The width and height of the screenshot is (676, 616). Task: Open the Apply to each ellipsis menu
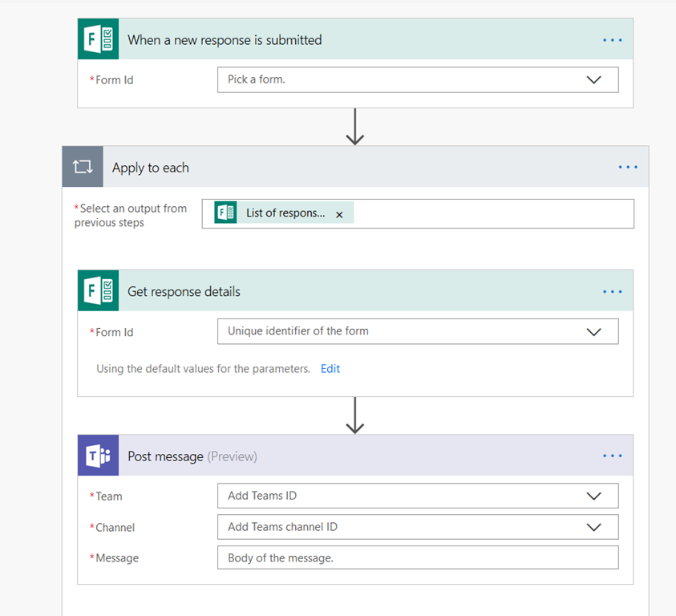(628, 168)
